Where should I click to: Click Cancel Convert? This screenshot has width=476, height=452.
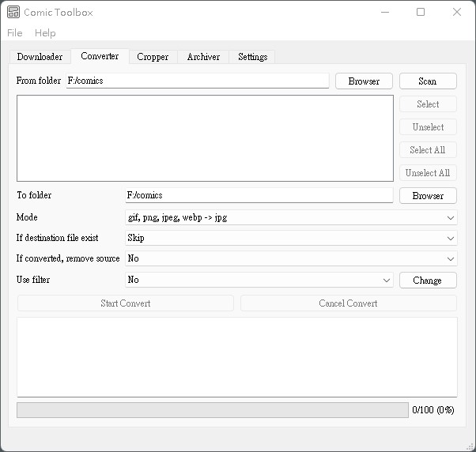(349, 303)
